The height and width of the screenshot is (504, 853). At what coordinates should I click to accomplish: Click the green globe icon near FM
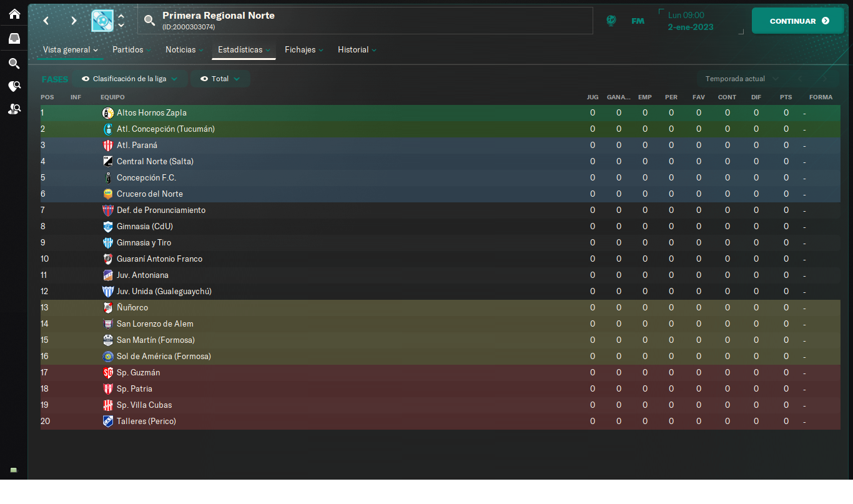(x=611, y=21)
